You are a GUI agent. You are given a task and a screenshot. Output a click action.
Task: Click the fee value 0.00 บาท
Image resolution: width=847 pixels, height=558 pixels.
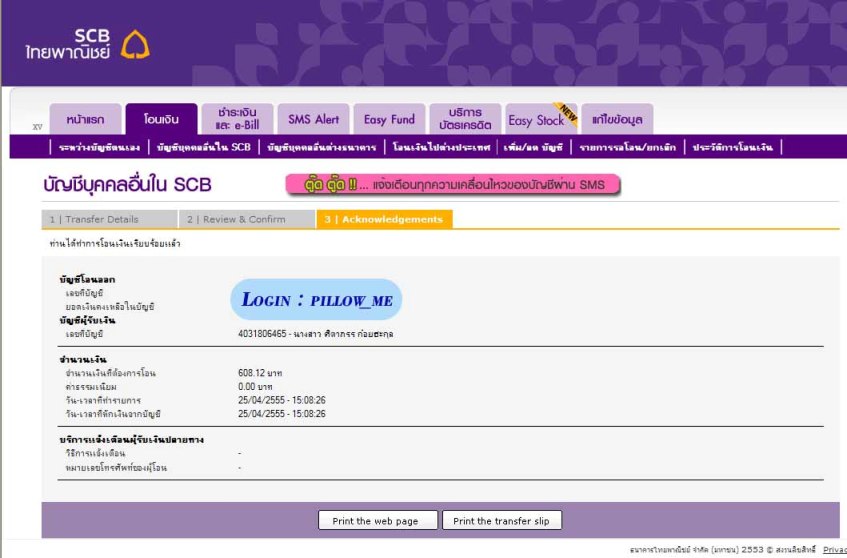(255, 387)
